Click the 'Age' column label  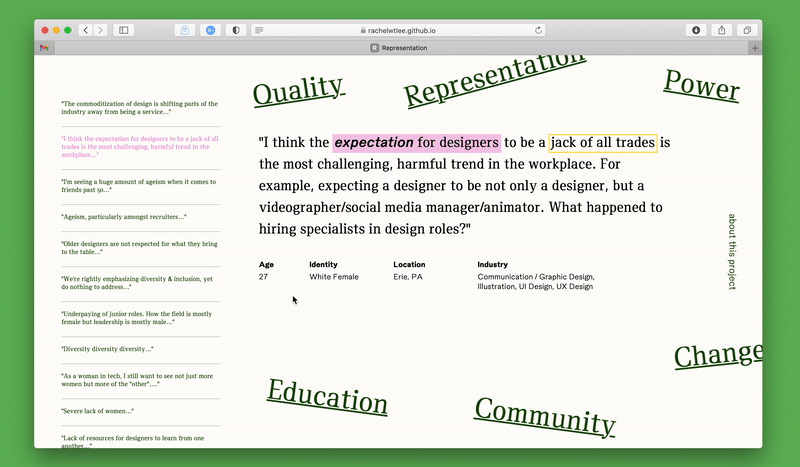click(266, 264)
